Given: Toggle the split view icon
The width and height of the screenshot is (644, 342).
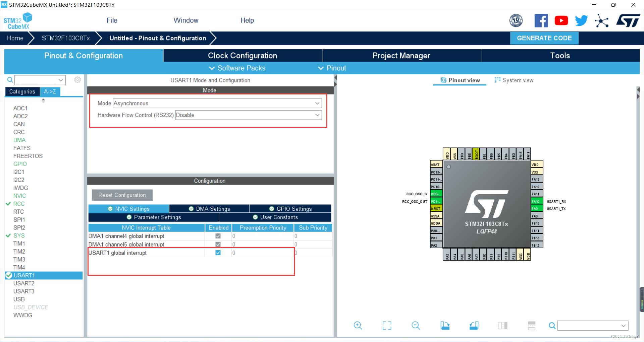Looking at the screenshot, I should tap(503, 325).
